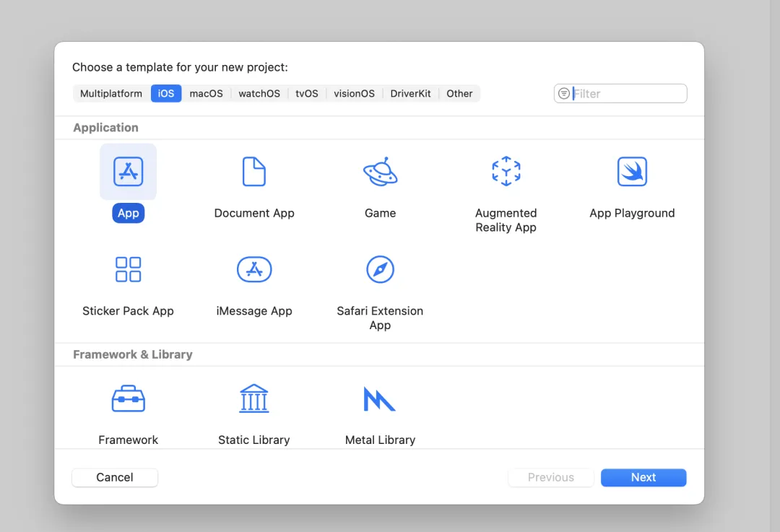Open the visionOS platform tab
Image resolution: width=780 pixels, height=532 pixels.
click(354, 93)
